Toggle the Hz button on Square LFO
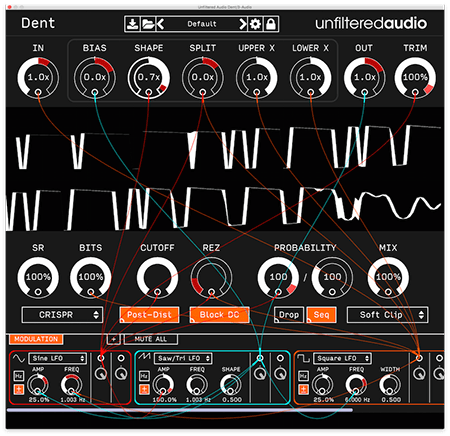This screenshot has width=450, height=436. click(x=303, y=376)
